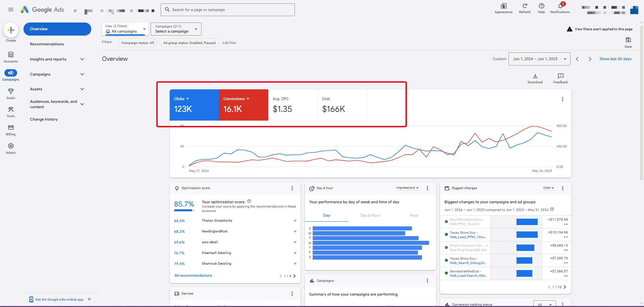Click Get the Google Ads mobile app
This screenshot has height=307, width=644.
(x=59, y=299)
